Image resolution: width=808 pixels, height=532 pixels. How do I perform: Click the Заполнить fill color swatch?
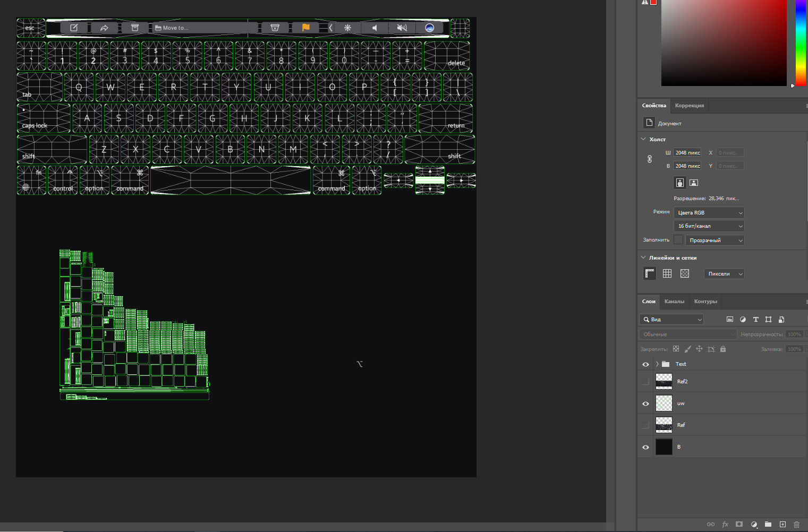click(x=678, y=240)
